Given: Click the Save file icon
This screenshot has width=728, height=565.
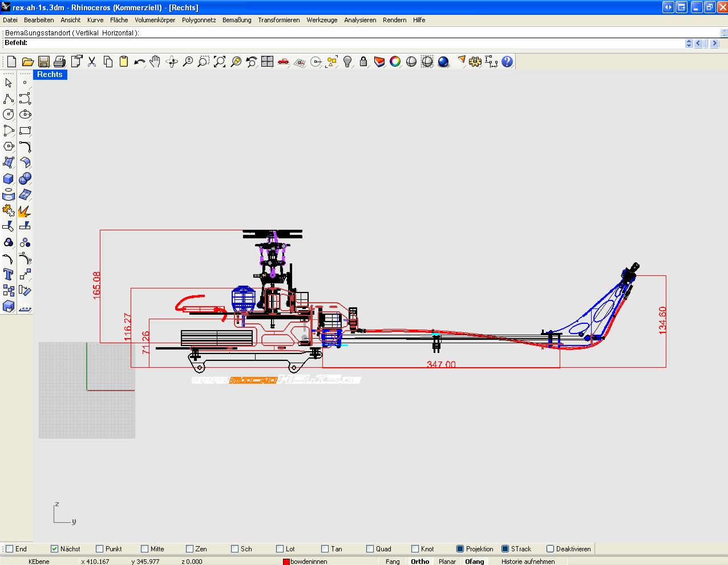Looking at the screenshot, I should coord(43,62).
